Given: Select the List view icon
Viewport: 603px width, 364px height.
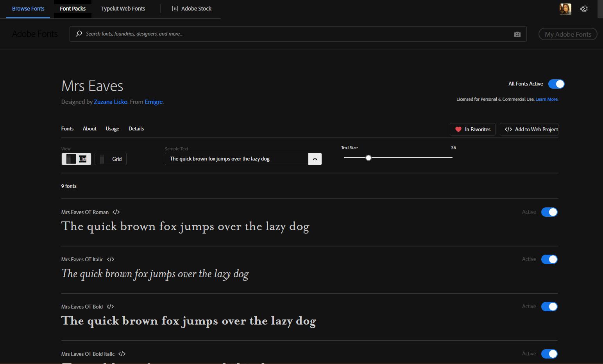Looking at the screenshot, I should (x=76, y=159).
